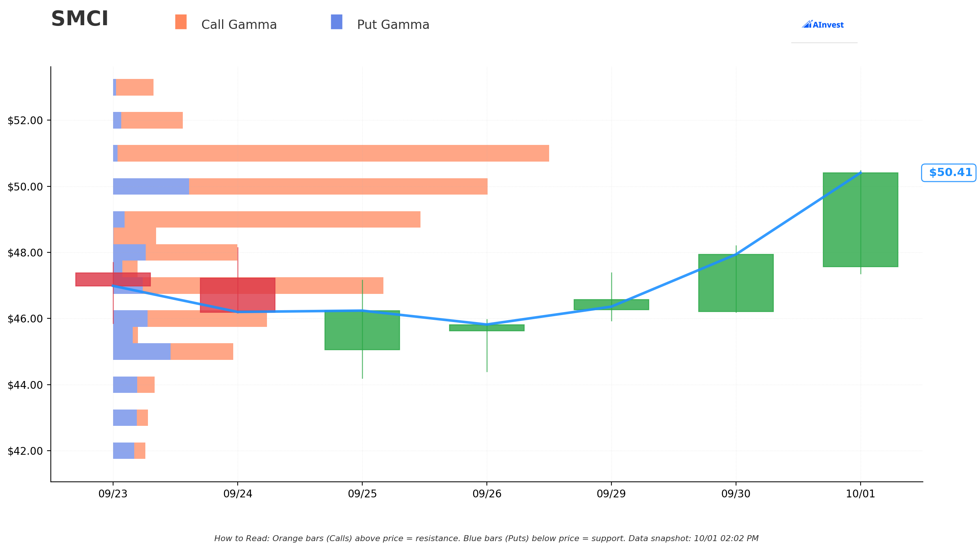
Task: Select the 10/01 date label
Action: coord(861,494)
